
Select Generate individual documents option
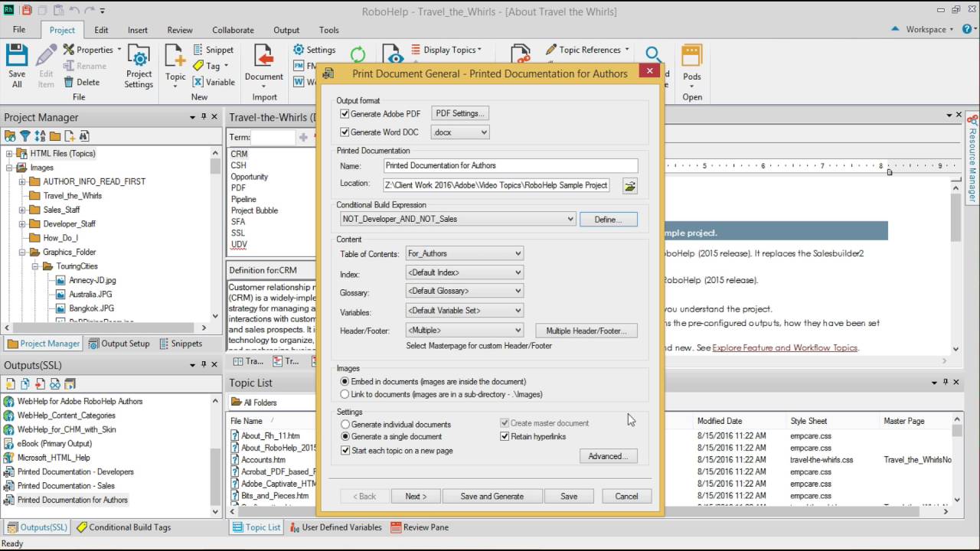345,424
